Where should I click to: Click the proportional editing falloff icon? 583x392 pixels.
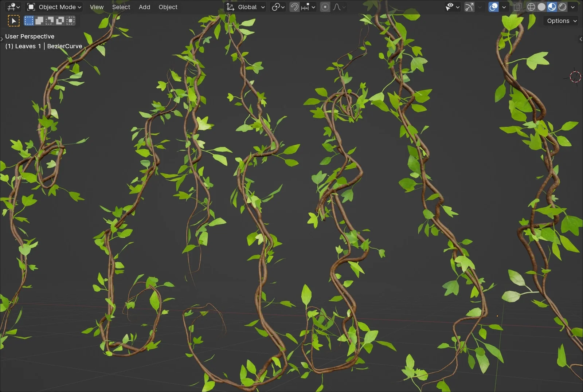[337, 7]
